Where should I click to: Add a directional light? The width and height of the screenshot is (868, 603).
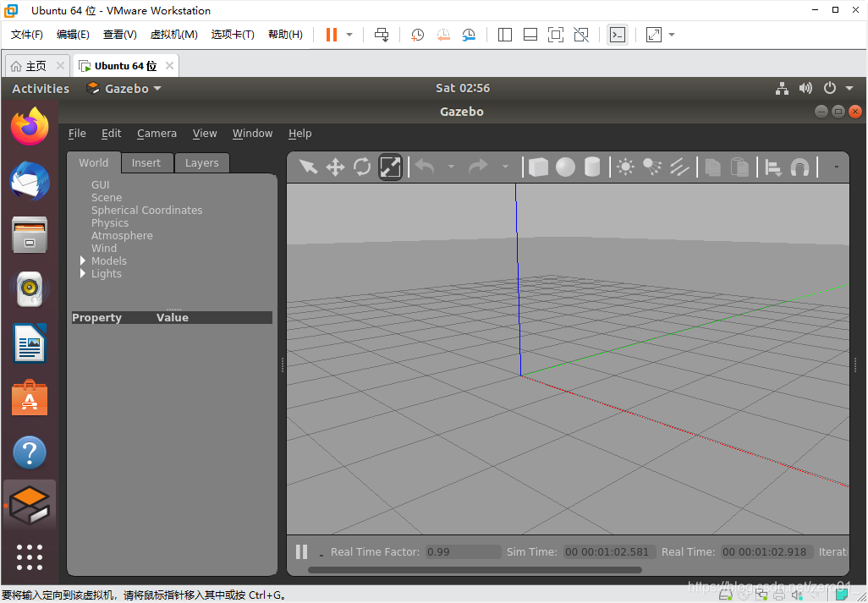[679, 167]
